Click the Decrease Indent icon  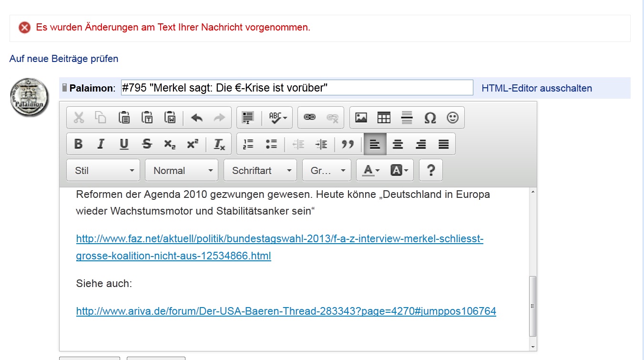point(298,144)
